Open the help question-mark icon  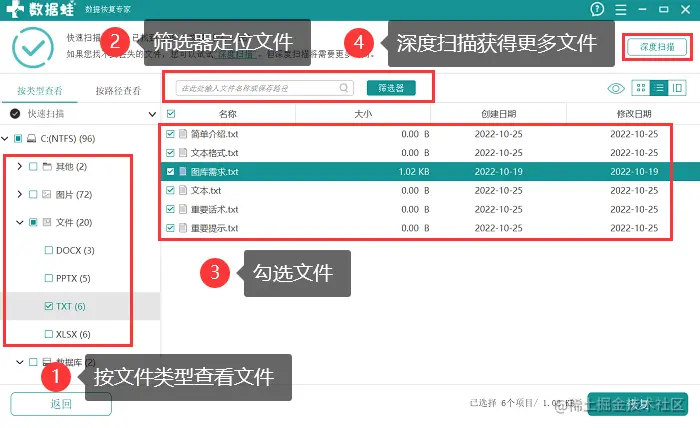point(597,9)
